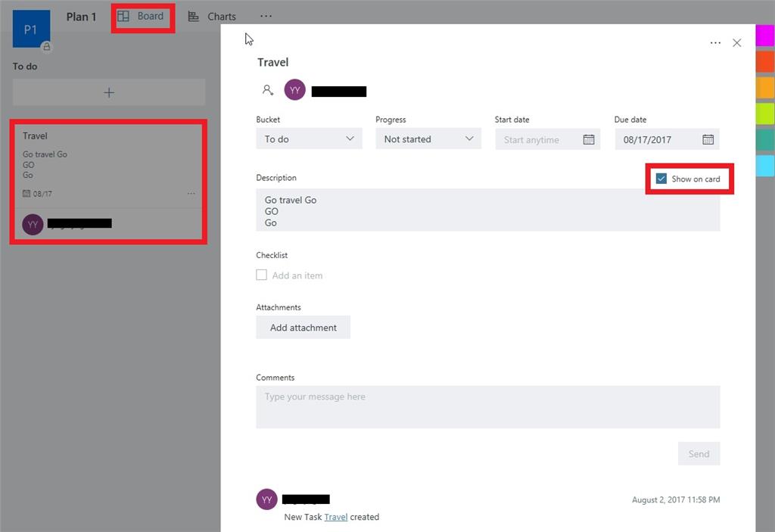Open the plan's more options ellipsis

click(x=266, y=16)
